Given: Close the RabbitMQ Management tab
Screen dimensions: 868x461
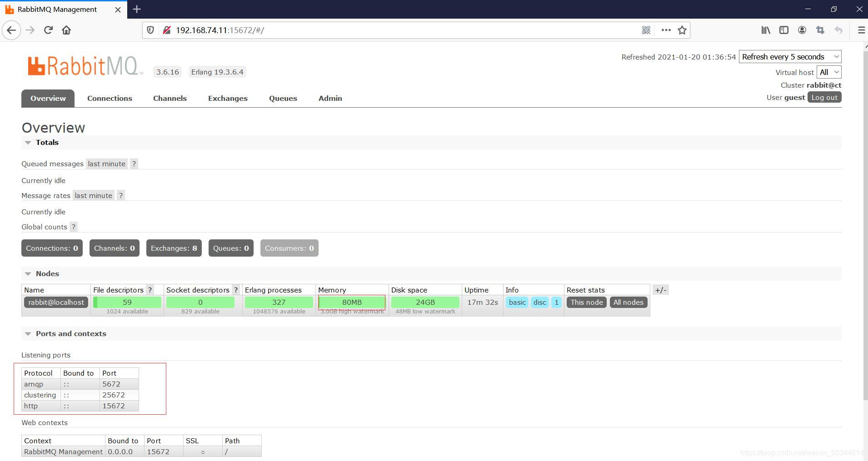Looking at the screenshot, I should pos(118,10).
